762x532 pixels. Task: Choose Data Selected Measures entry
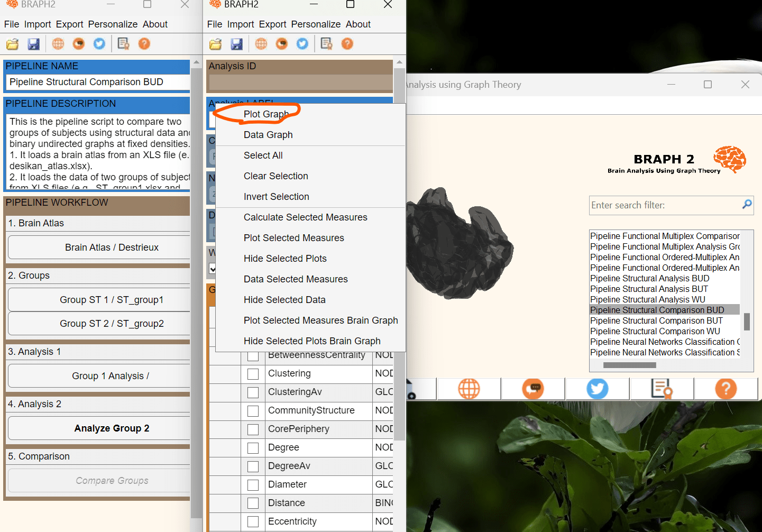click(x=310, y=279)
